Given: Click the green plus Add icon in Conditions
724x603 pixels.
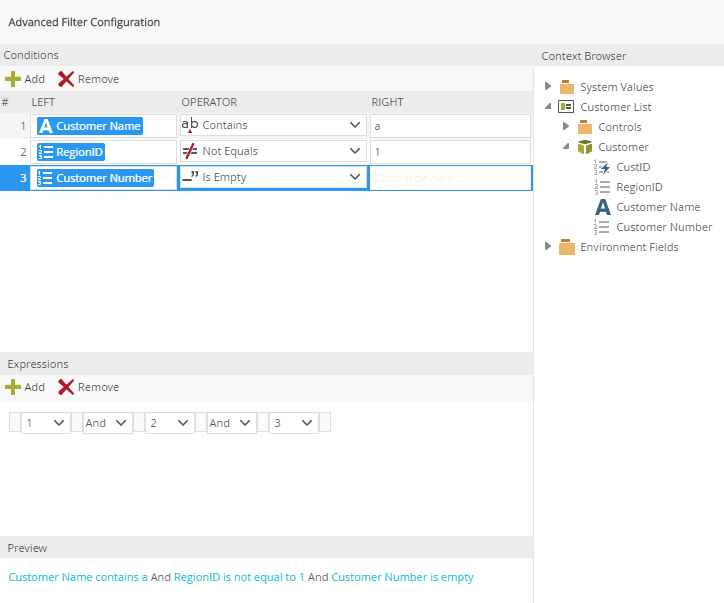Looking at the screenshot, I should [13, 79].
